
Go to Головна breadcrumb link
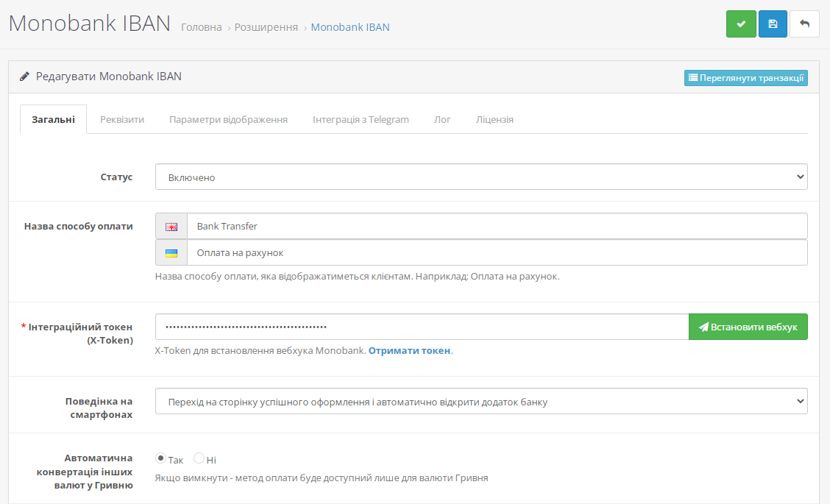202,27
